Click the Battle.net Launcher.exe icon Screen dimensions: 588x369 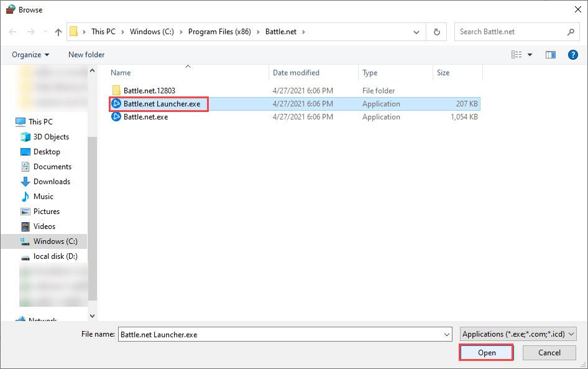(x=116, y=103)
